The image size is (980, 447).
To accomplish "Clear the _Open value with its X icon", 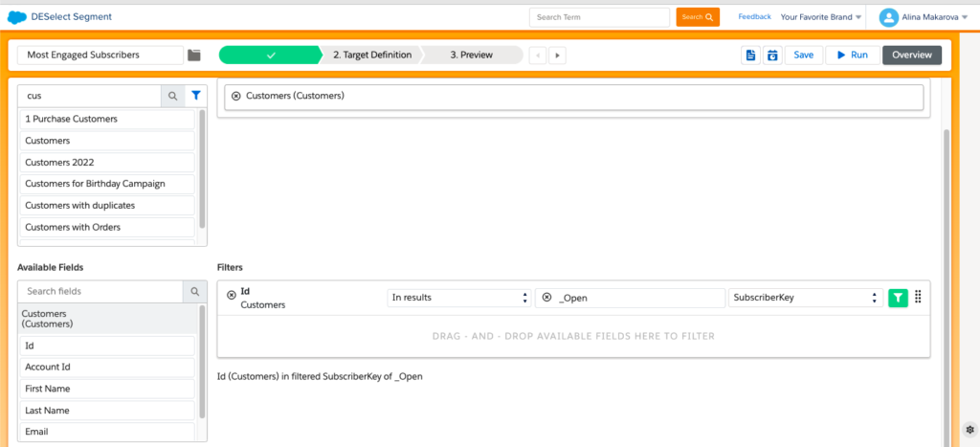I will [x=546, y=298].
